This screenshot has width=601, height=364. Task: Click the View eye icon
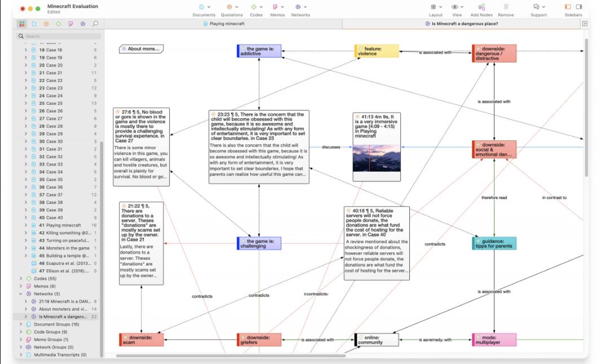click(x=454, y=7)
